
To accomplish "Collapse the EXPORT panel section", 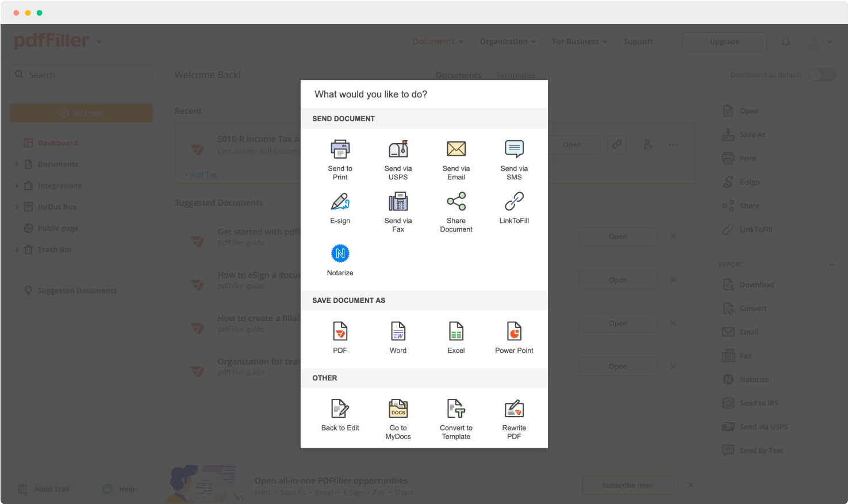I will click(831, 264).
